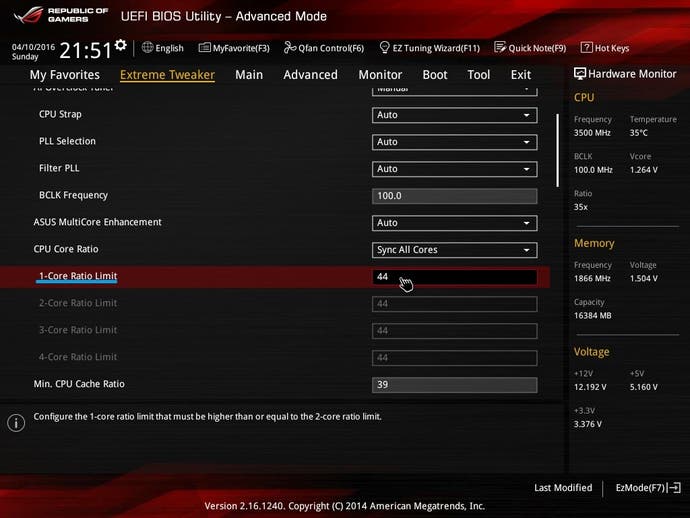Click the disabled 2-Core Ratio Limit field
Screen dimensions: 690x518
(455, 304)
